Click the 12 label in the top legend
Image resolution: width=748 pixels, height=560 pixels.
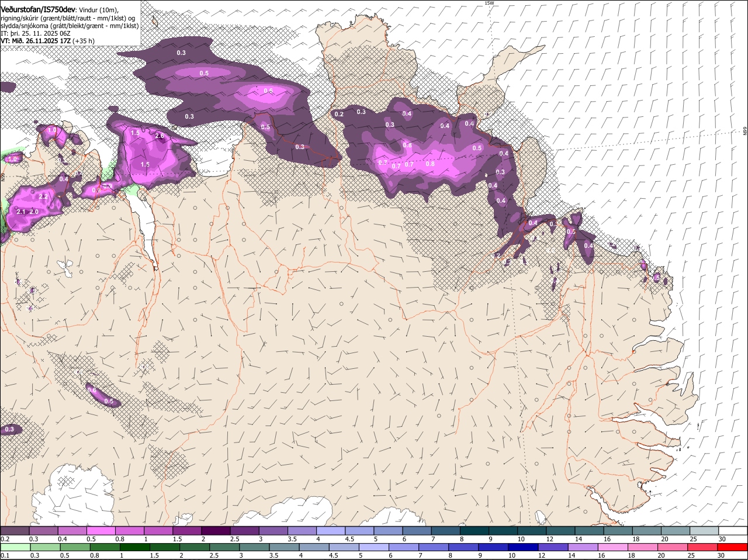[x=550, y=538]
